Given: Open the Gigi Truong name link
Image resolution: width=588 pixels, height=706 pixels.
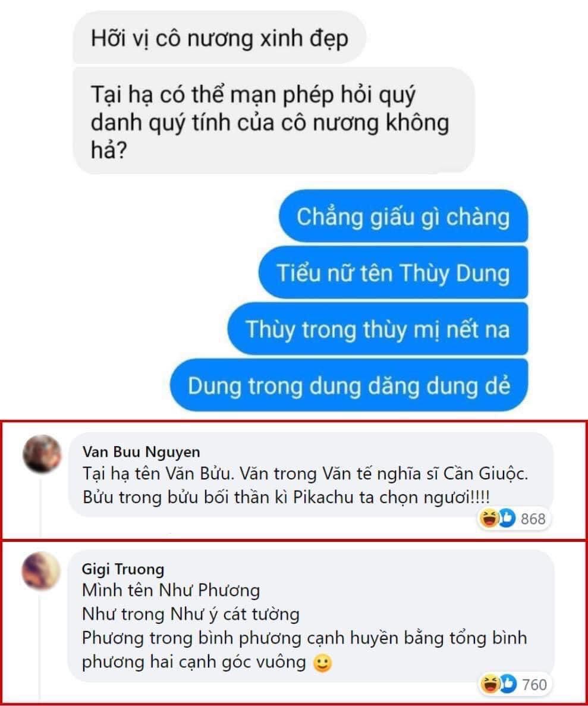Looking at the screenshot, I should click(123, 569).
